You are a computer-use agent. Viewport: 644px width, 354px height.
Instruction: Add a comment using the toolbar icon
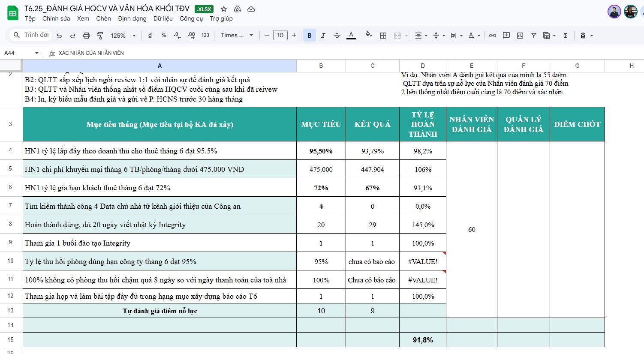506,36
